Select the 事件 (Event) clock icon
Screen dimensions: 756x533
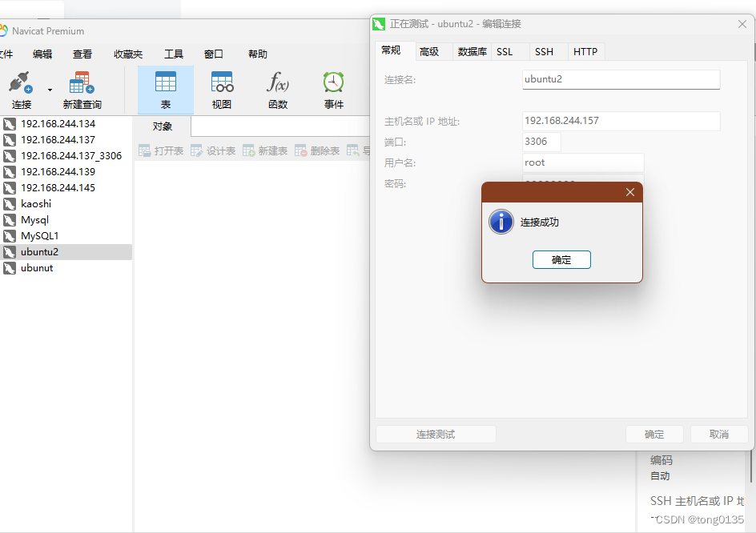(x=333, y=82)
